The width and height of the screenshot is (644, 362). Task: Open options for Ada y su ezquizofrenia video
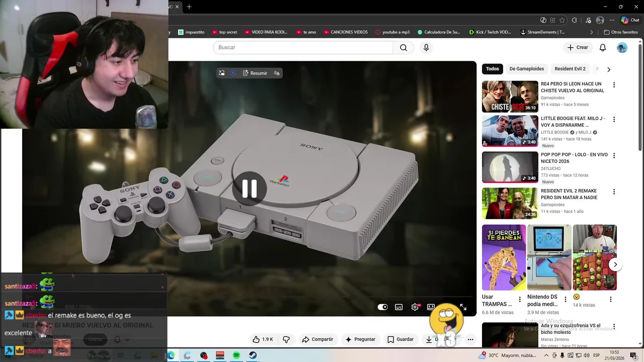(614, 327)
